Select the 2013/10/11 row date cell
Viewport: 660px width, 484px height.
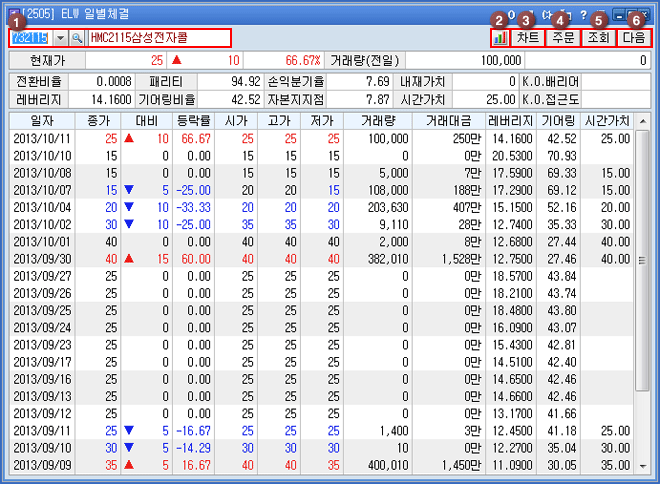[39, 138]
